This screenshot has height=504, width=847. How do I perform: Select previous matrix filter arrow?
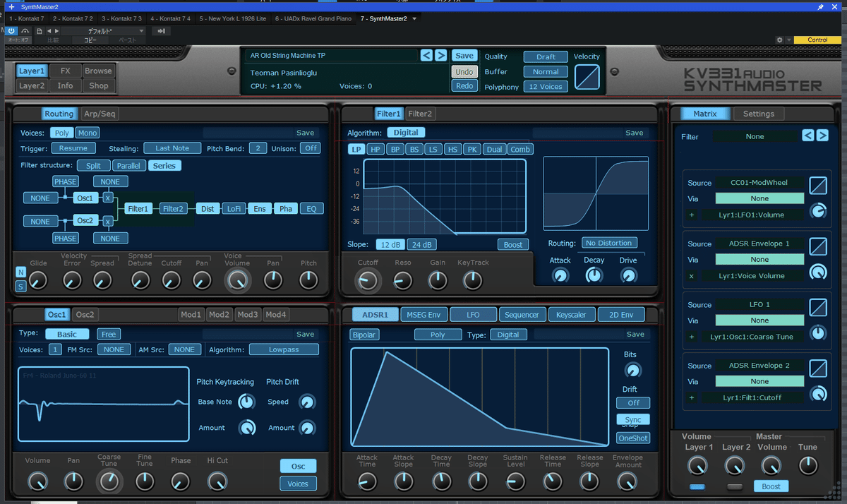coord(808,136)
